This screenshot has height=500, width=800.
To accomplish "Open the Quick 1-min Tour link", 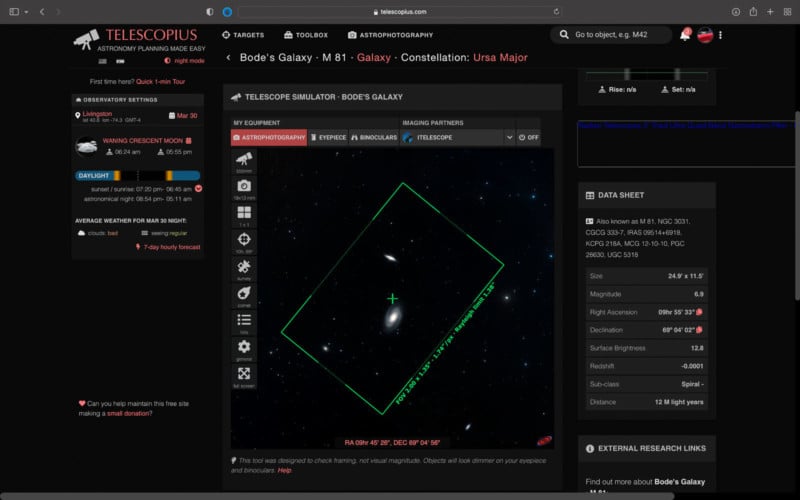I will tap(160, 82).
